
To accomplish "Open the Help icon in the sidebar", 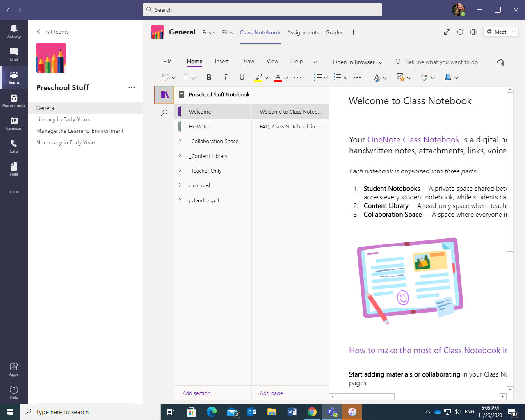I will 14,392.
